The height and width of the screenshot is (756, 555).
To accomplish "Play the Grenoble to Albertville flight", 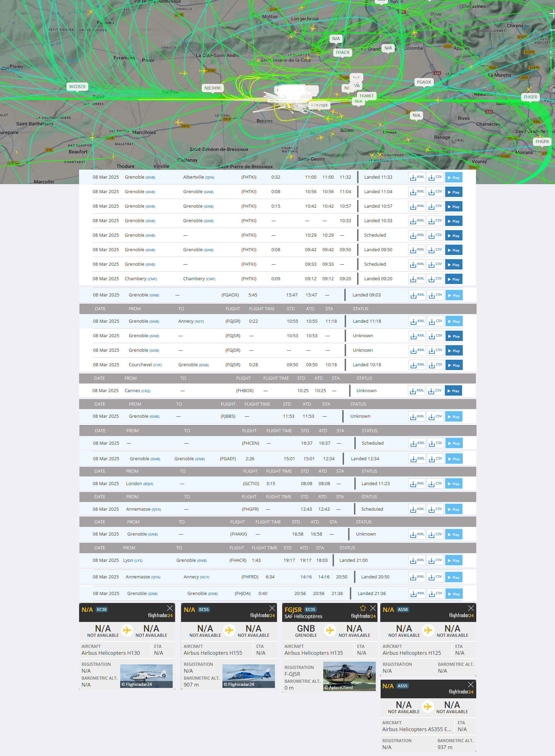I will tap(453, 178).
